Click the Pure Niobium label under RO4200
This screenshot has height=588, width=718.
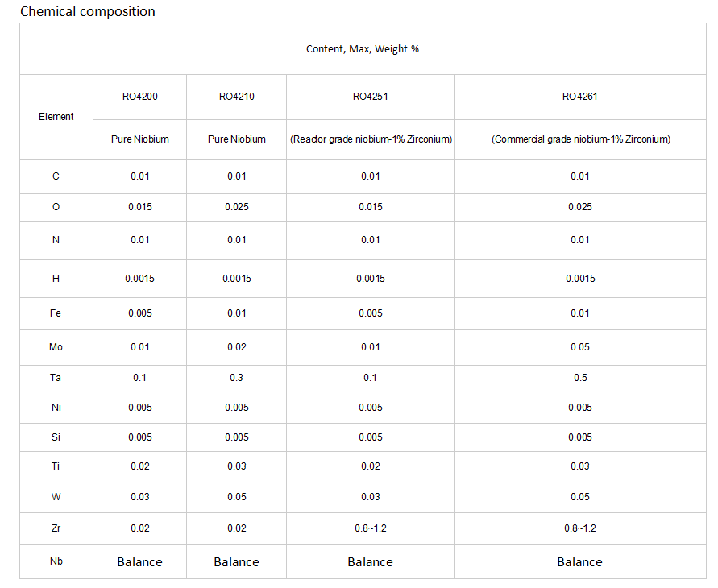tap(139, 139)
